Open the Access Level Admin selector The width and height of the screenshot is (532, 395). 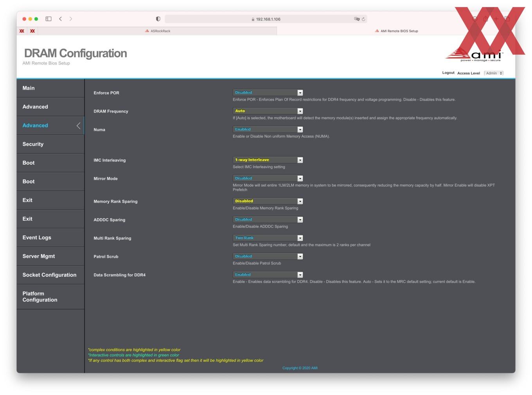(x=494, y=73)
